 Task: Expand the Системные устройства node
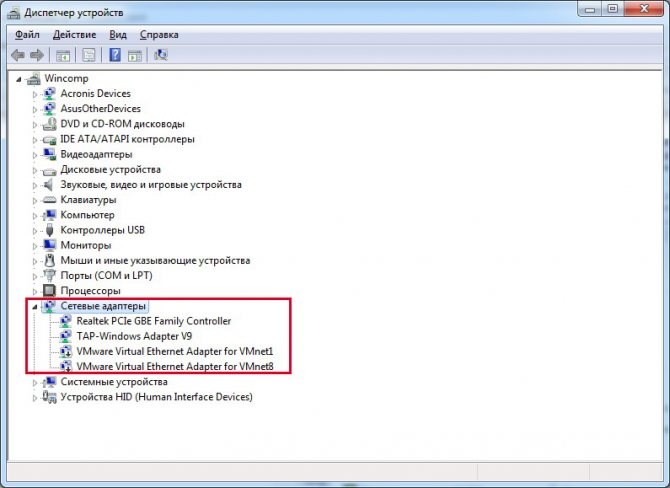[x=35, y=382]
